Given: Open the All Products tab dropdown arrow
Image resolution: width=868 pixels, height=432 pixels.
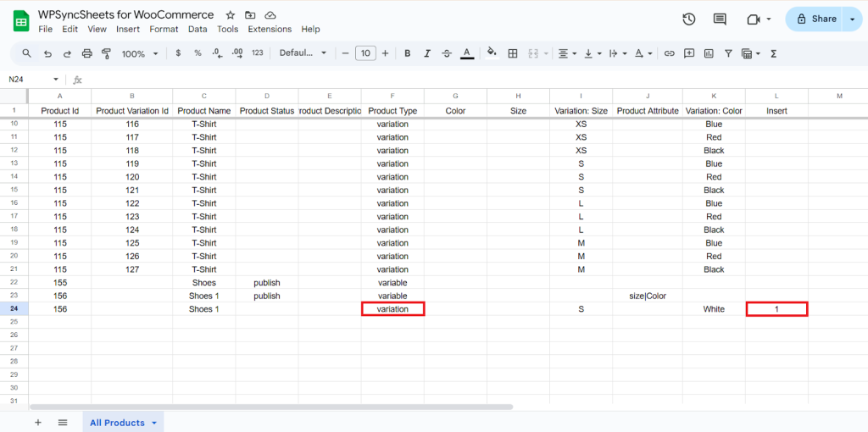Looking at the screenshot, I should point(154,424).
